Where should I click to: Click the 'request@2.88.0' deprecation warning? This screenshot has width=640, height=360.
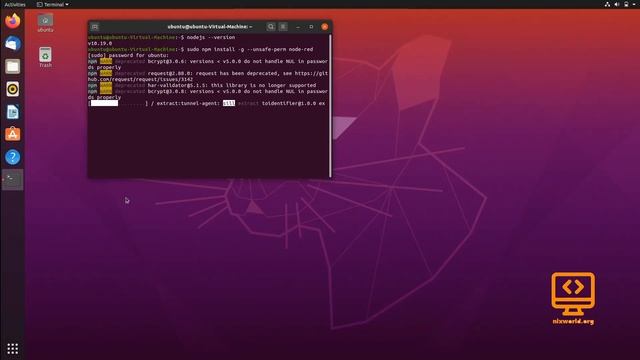(x=208, y=76)
